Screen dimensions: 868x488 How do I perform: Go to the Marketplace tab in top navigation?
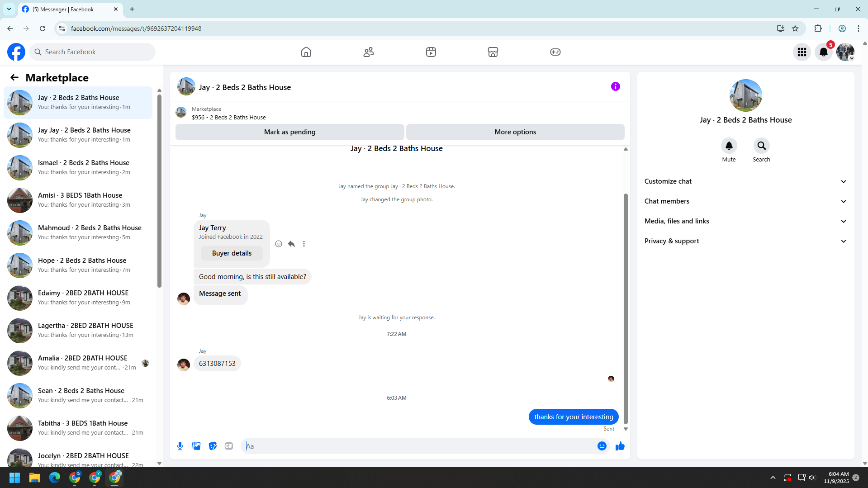pyautogui.click(x=493, y=52)
